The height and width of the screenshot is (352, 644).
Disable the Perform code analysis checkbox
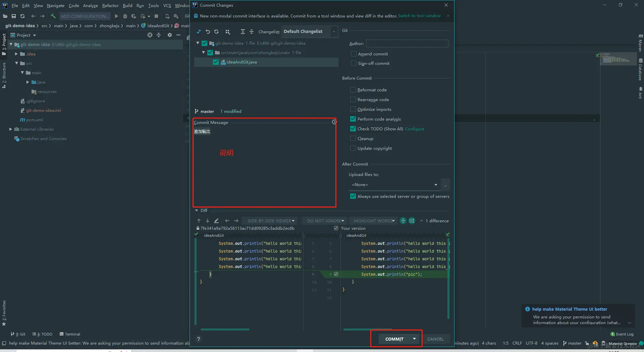pyautogui.click(x=353, y=119)
